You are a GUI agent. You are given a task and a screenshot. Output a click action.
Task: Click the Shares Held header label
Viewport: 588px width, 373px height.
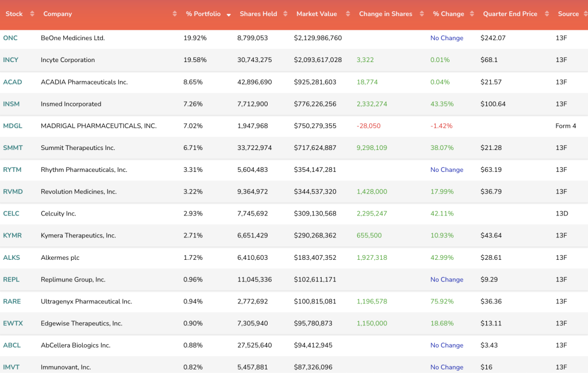point(258,14)
